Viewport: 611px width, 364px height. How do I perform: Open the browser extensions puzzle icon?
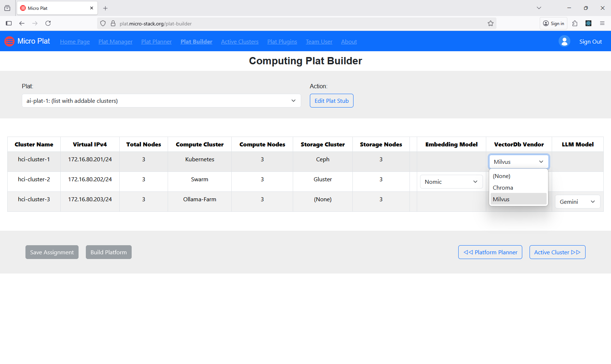coord(575,23)
